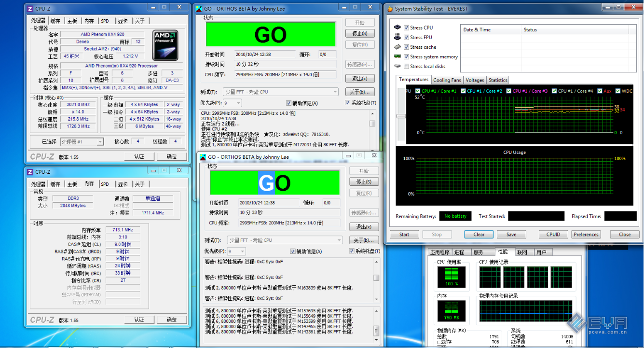The width and height of the screenshot is (644, 348).
Task: Click 退出(x) in lower ORTHOS window
Action: [x=364, y=226]
